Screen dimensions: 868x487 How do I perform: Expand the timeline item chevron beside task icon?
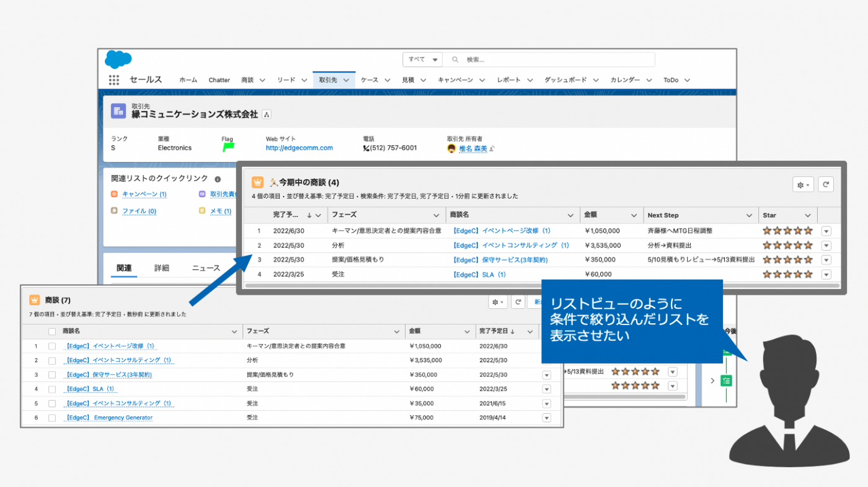(712, 380)
